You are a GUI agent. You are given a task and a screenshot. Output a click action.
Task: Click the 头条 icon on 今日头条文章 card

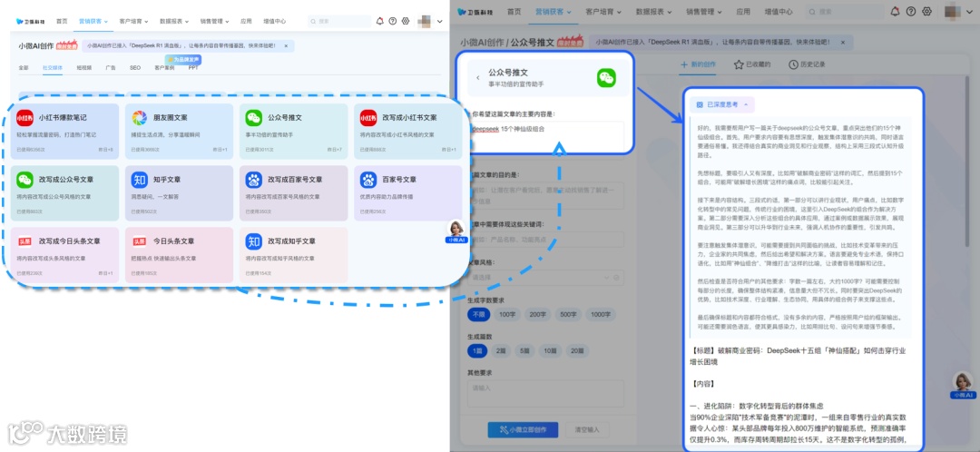click(x=140, y=241)
